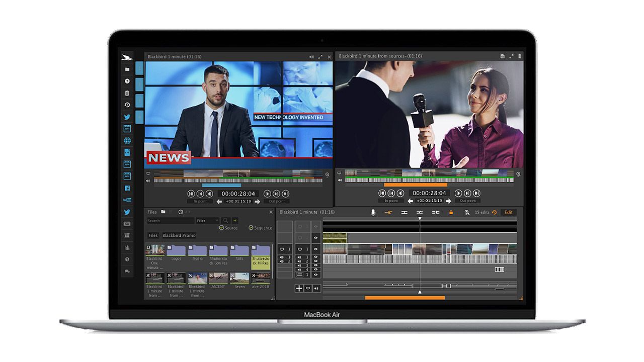Click the YouTube publish icon in sidebar

point(127,200)
